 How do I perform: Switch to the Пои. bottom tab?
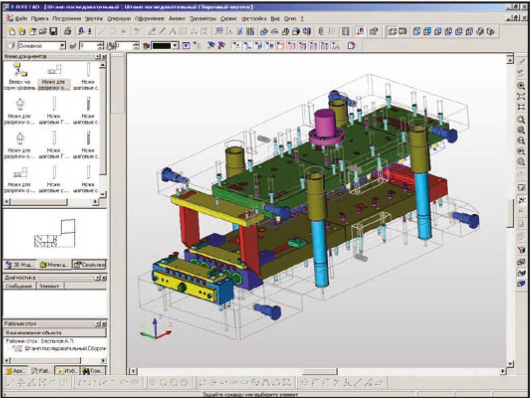[93, 371]
